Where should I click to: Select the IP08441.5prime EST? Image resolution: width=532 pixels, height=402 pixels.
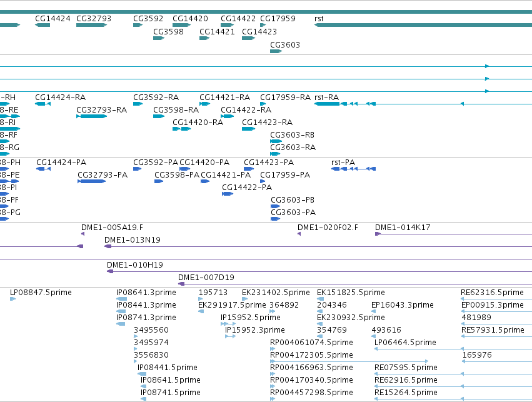pyautogui.click(x=142, y=374)
